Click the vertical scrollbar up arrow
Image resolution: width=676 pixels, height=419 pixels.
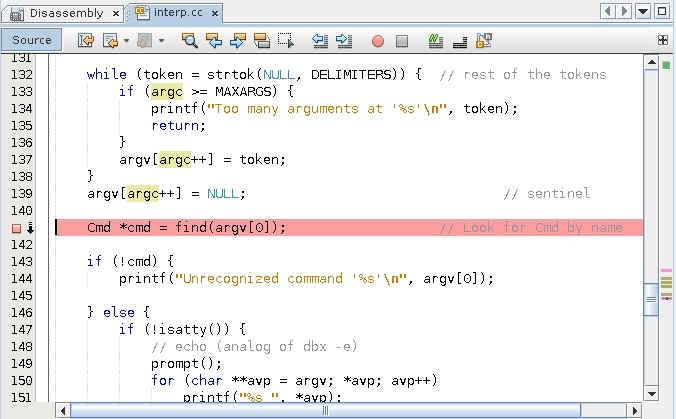point(651,63)
